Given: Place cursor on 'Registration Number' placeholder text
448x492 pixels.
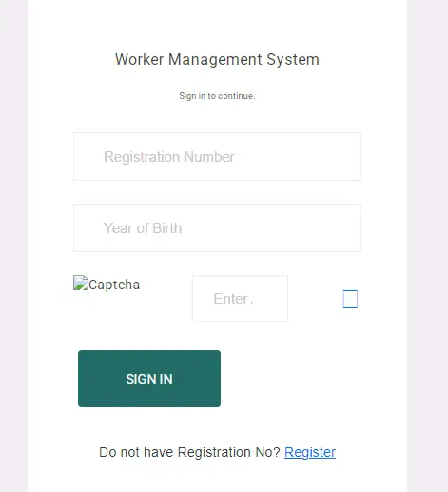Looking at the screenshot, I should [x=169, y=157].
